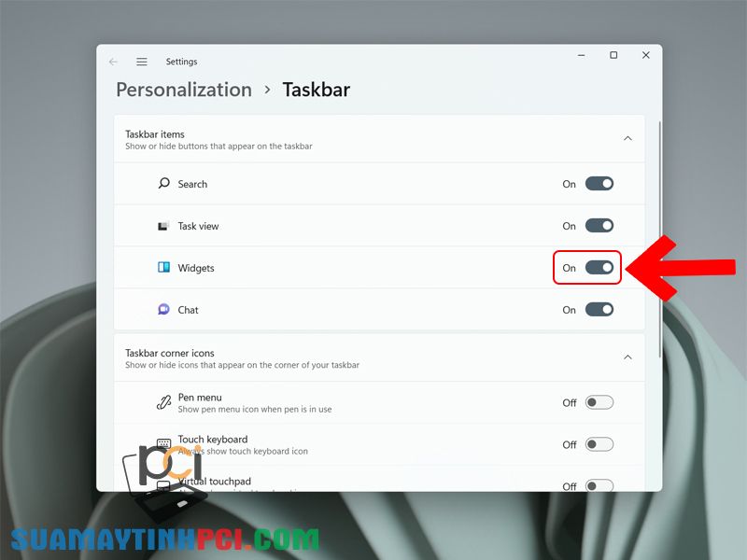Maximize the Settings window

(x=613, y=55)
